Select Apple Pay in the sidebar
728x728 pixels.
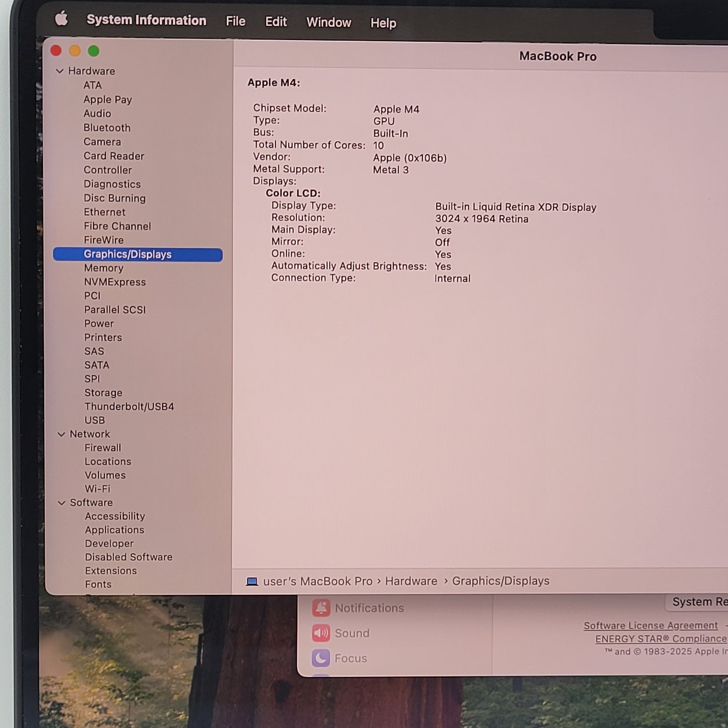pos(108,100)
